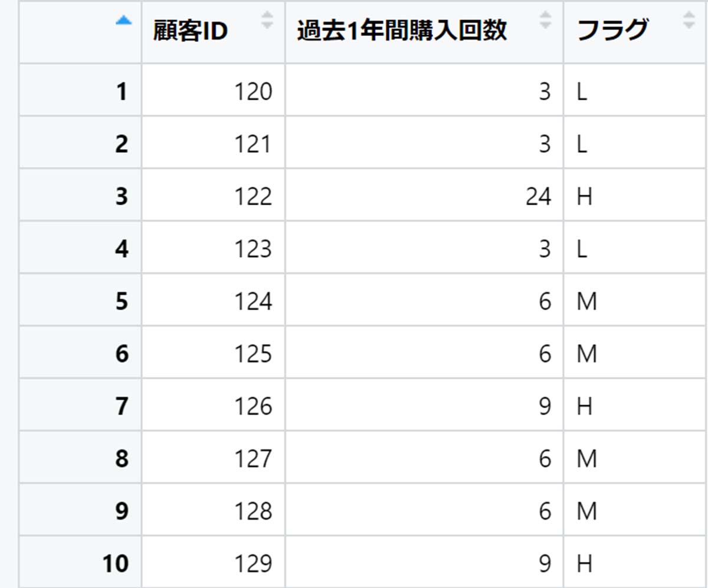
Task: Click the flag cell M in row 9
Action: coord(635,510)
